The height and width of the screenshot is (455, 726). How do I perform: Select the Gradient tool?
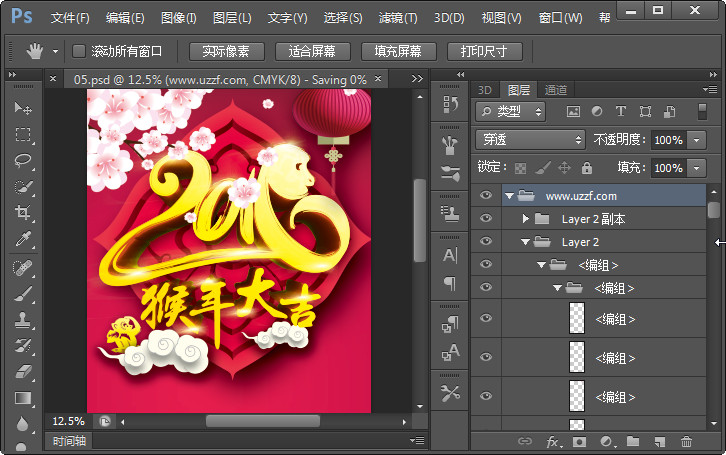[x=23, y=398]
